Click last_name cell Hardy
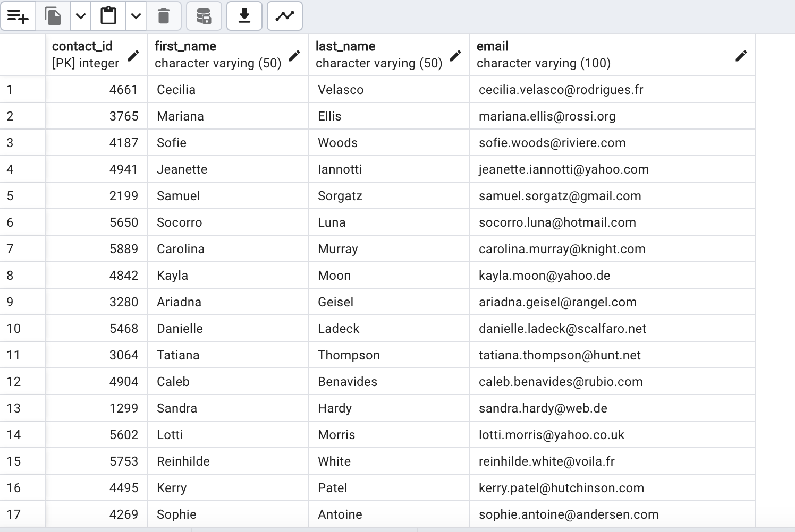Screen dimensions: 795x532 point(390,408)
